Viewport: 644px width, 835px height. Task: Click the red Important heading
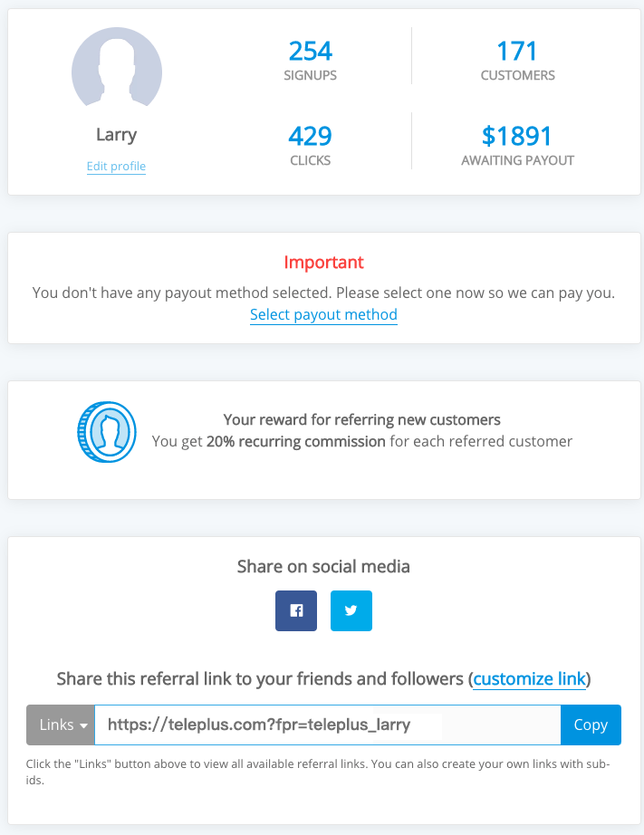(x=324, y=262)
